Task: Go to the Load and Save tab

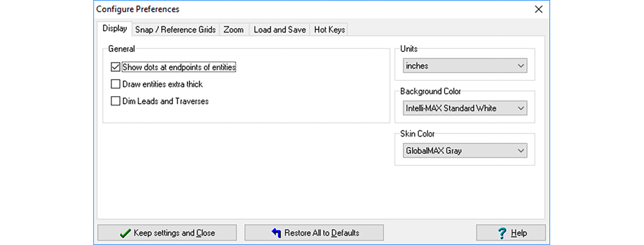Action: [x=279, y=29]
